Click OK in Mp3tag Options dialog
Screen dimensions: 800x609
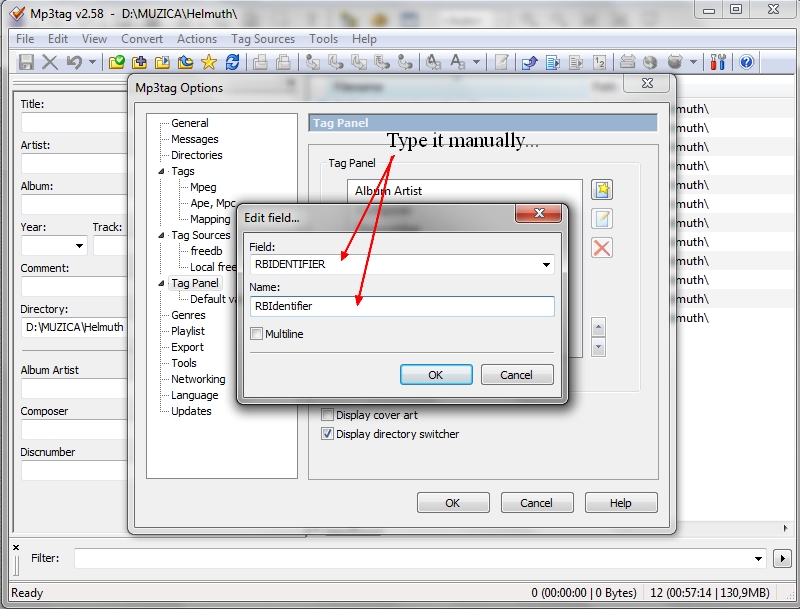453,503
